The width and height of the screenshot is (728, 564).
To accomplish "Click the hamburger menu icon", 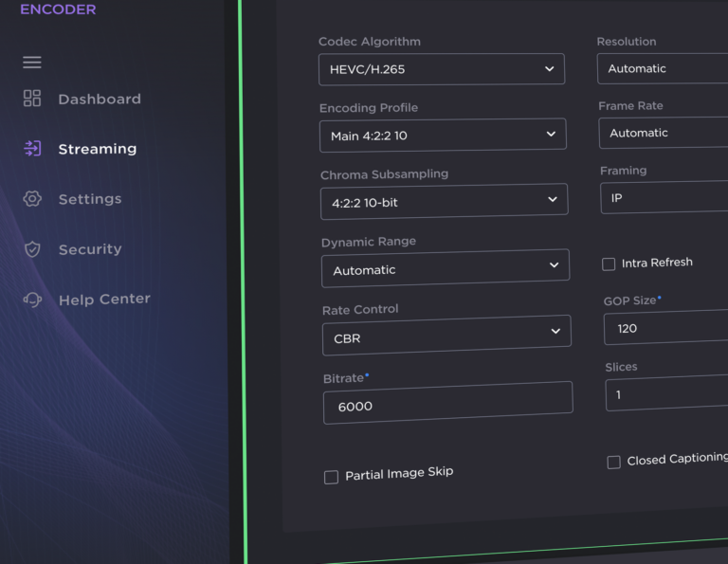I will tap(32, 63).
